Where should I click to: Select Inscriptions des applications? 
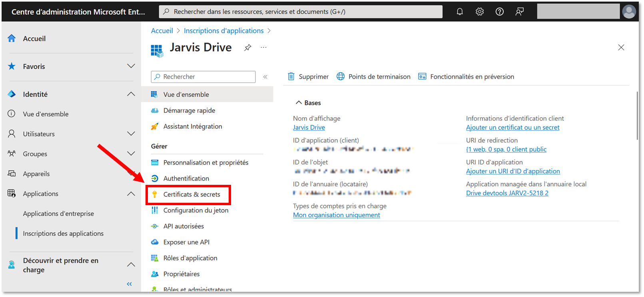63,234
